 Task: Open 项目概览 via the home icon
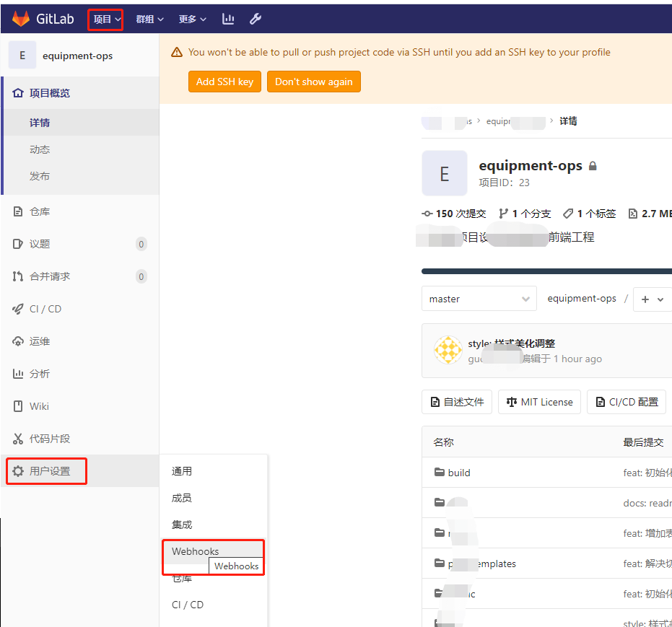(x=17, y=92)
